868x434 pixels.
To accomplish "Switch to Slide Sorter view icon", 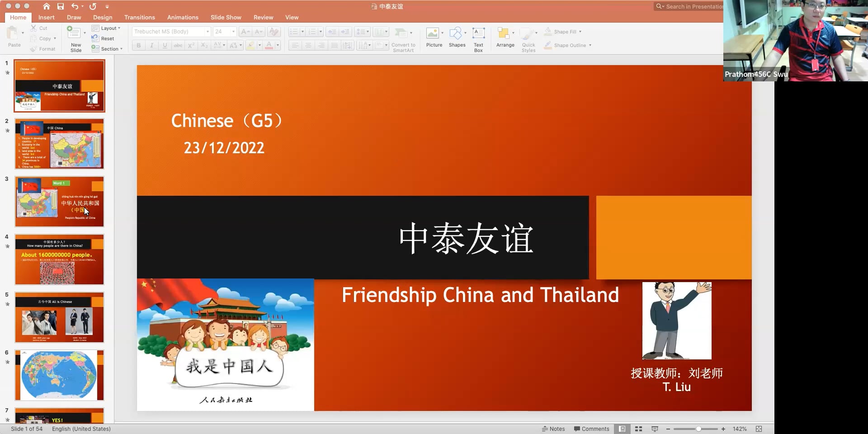I will 638,429.
